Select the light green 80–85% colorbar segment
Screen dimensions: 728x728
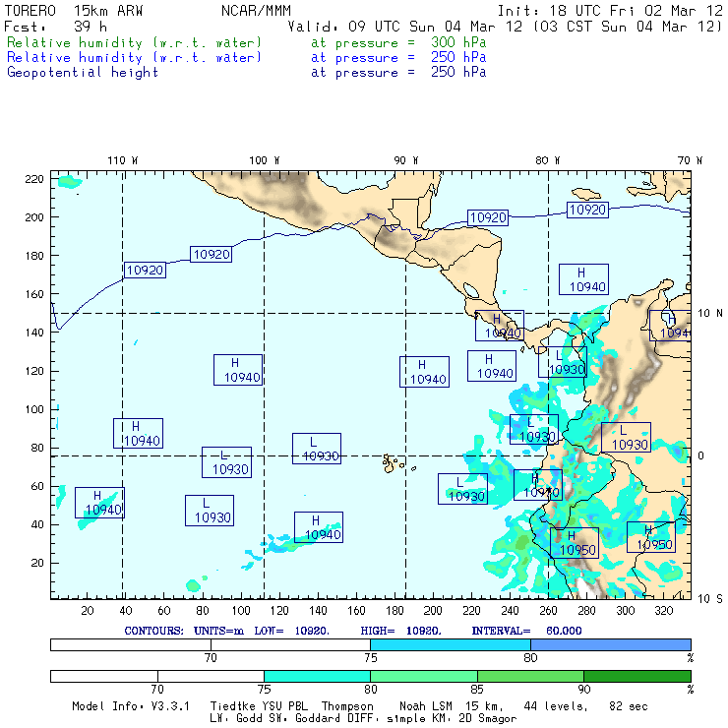click(x=424, y=676)
